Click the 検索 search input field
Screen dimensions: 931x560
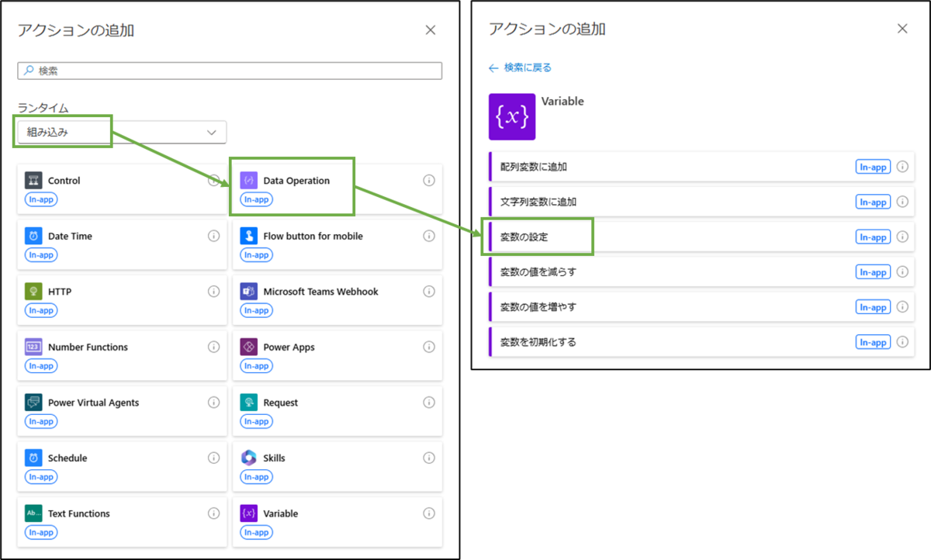point(230,71)
